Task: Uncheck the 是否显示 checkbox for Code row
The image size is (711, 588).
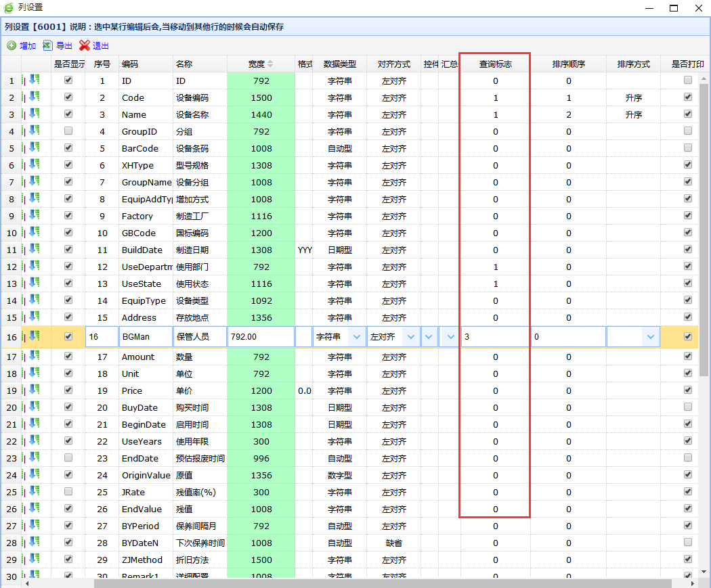Action: (68, 97)
